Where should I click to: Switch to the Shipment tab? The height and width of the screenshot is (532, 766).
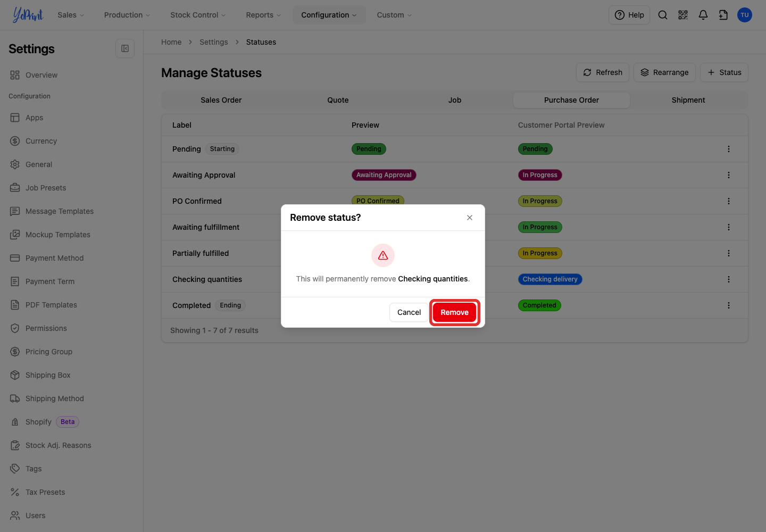point(688,100)
